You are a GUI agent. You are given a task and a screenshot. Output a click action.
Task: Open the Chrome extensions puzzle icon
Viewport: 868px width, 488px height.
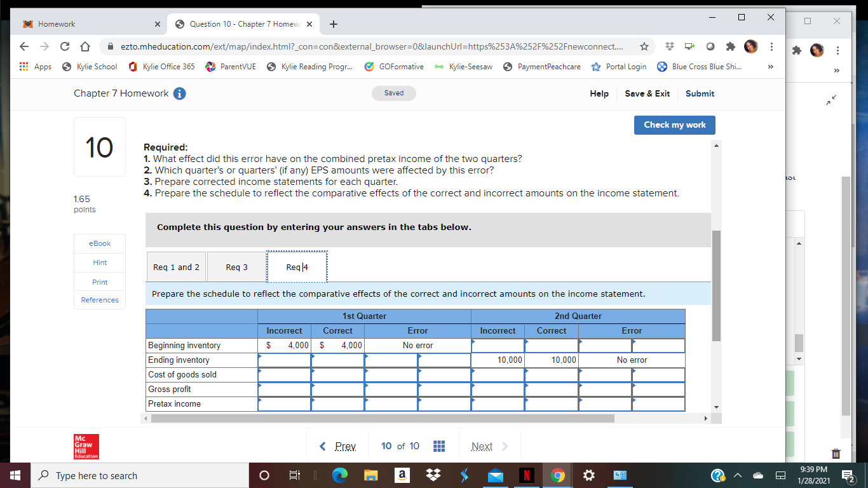[x=731, y=46]
